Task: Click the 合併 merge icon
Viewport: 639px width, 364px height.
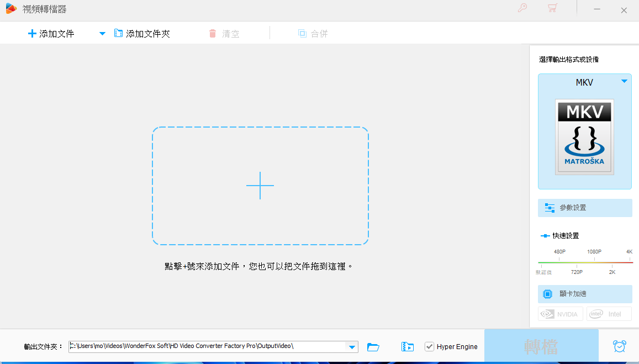Action: tap(302, 34)
